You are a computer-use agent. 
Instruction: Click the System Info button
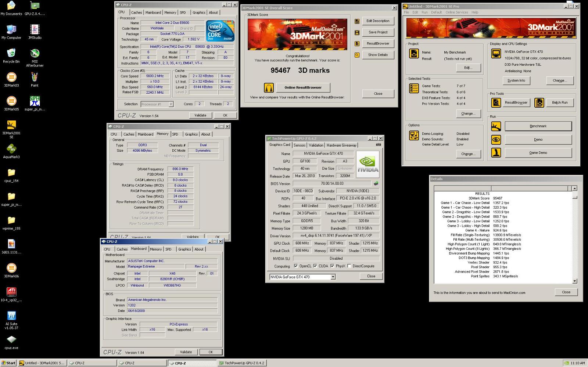[x=516, y=81]
